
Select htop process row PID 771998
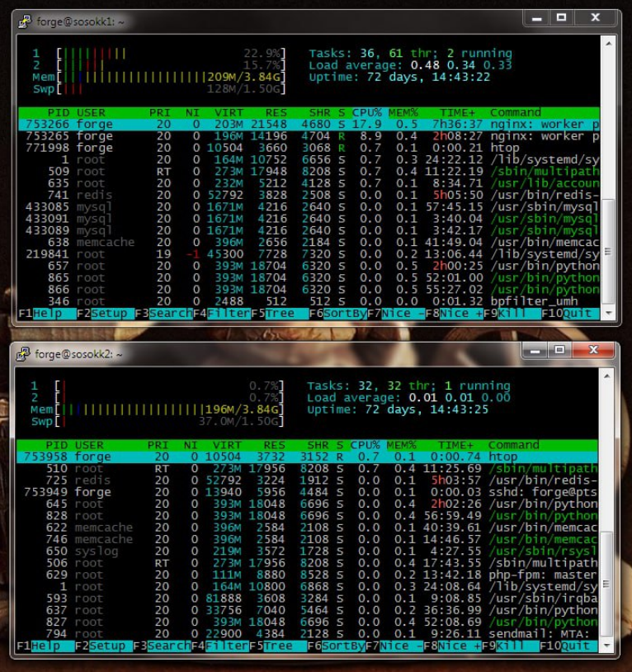click(309, 148)
